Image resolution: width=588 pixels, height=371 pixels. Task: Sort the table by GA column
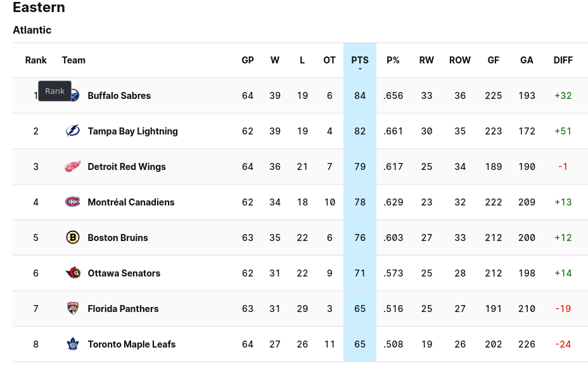click(x=527, y=60)
